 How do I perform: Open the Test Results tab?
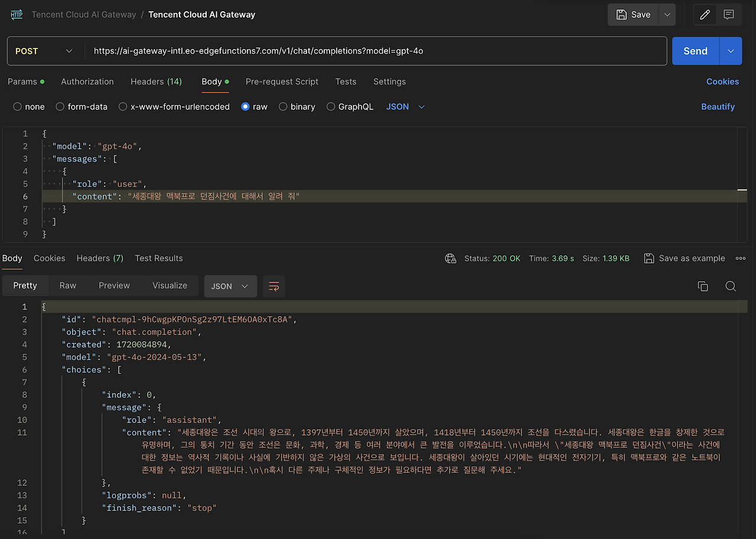click(x=159, y=258)
